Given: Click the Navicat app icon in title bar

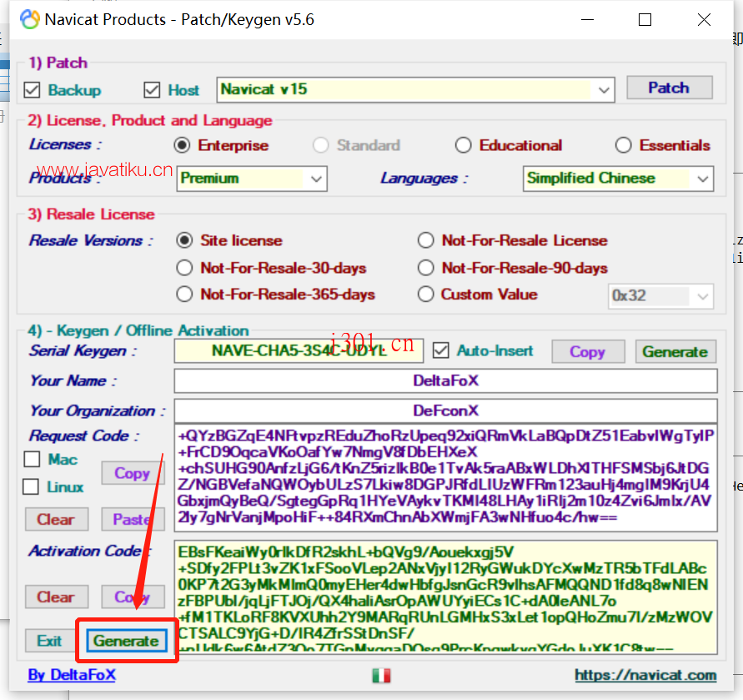Looking at the screenshot, I should pos(29,19).
